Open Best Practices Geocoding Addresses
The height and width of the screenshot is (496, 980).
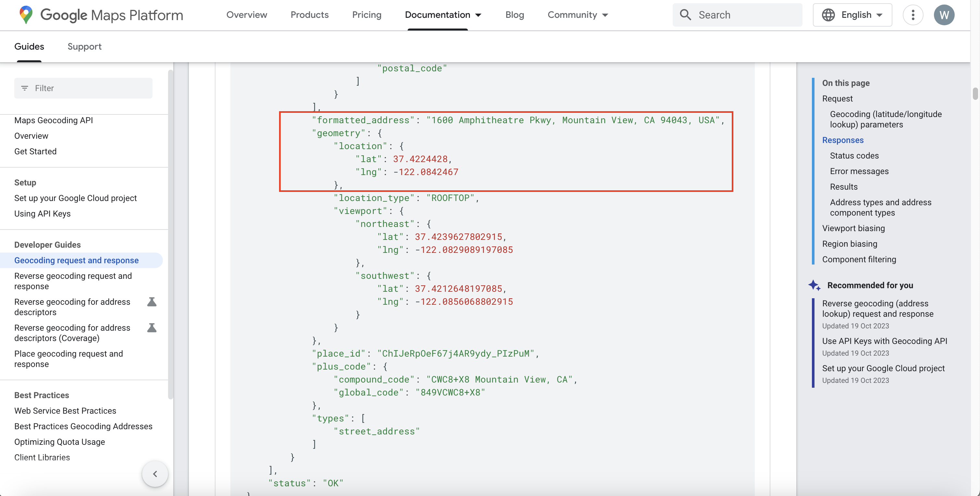pos(83,426)
